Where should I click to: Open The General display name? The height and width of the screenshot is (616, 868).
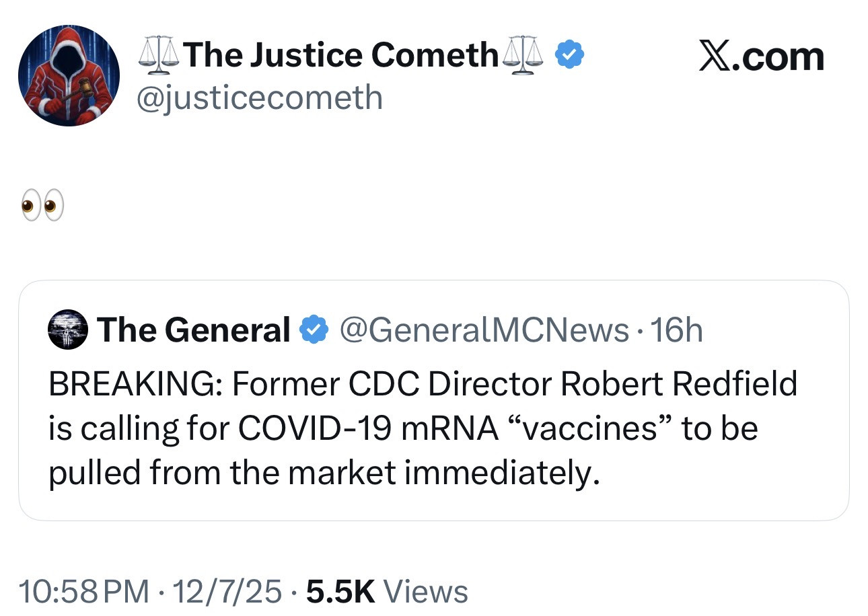pyautogui.click(x=193, y=330)
